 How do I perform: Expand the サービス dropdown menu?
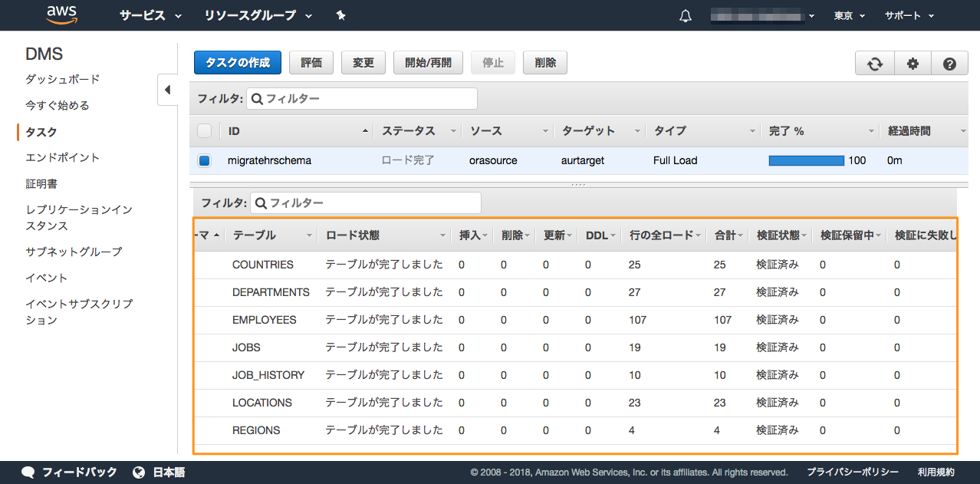pyautogui.click(x=150, y=15)
